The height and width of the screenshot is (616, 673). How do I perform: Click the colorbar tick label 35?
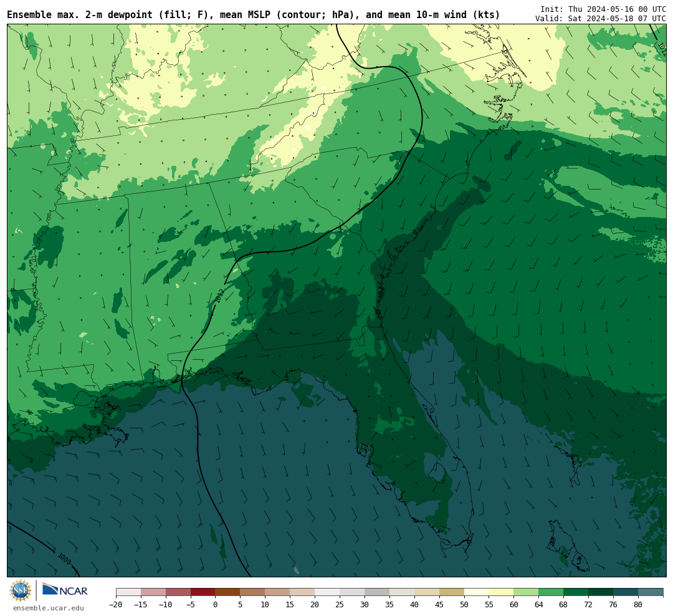(x=389, y=605)
